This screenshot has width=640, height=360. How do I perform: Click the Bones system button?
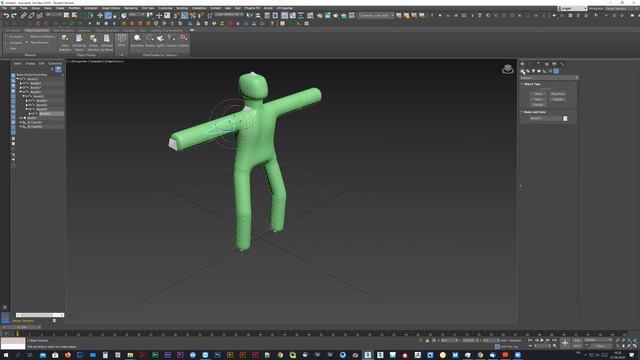click(x=538, y=94)
